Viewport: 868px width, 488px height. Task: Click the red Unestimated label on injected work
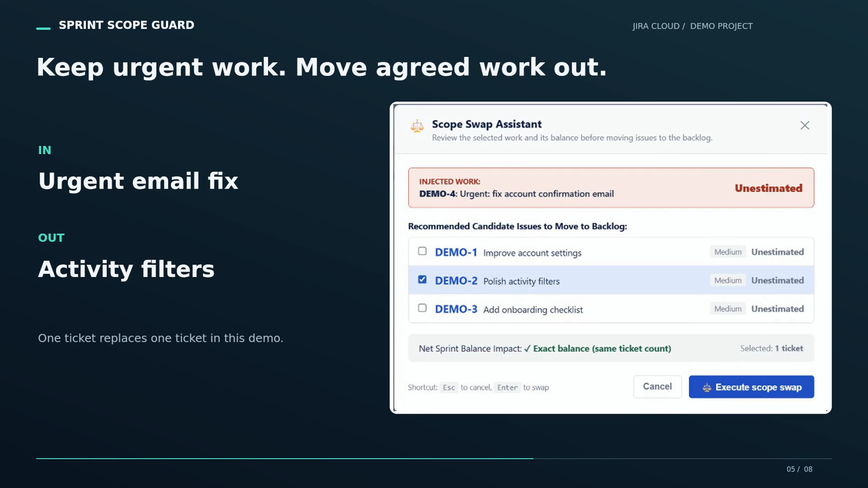768,188
